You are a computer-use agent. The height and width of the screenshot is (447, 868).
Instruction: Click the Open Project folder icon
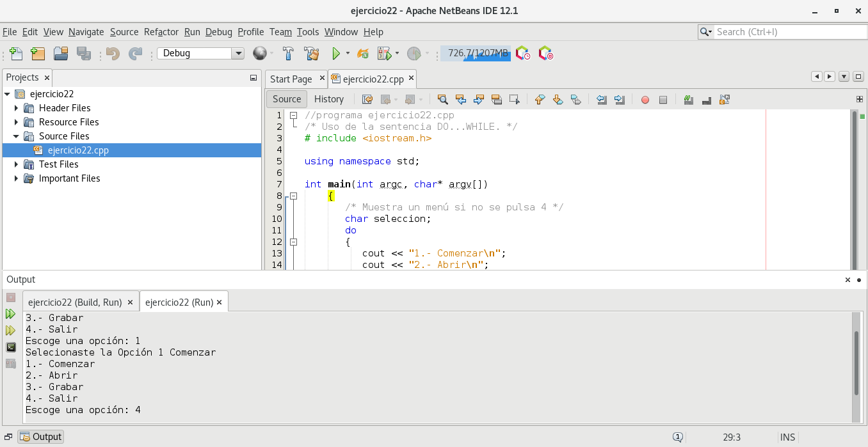tap(61, 54)
